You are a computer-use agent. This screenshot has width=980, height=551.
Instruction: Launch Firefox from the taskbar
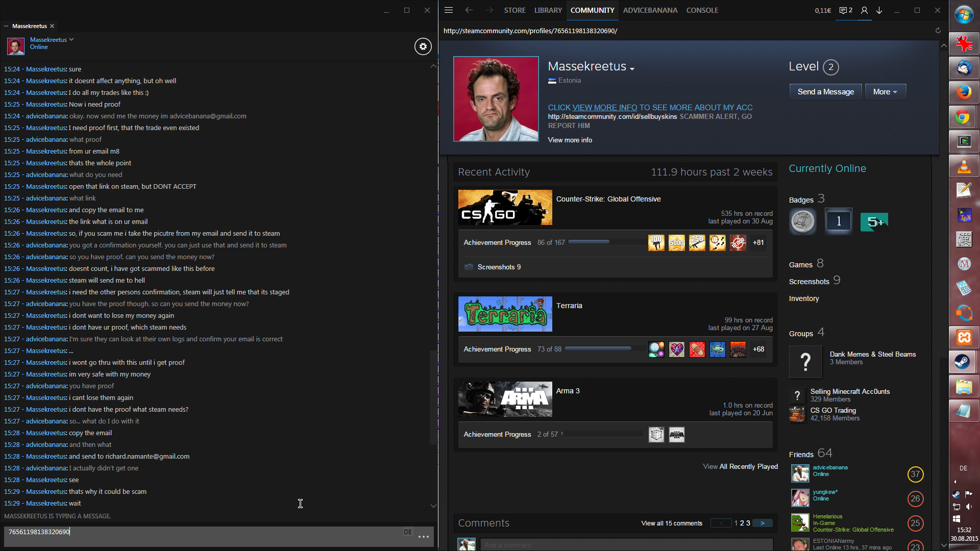(963, 92)
